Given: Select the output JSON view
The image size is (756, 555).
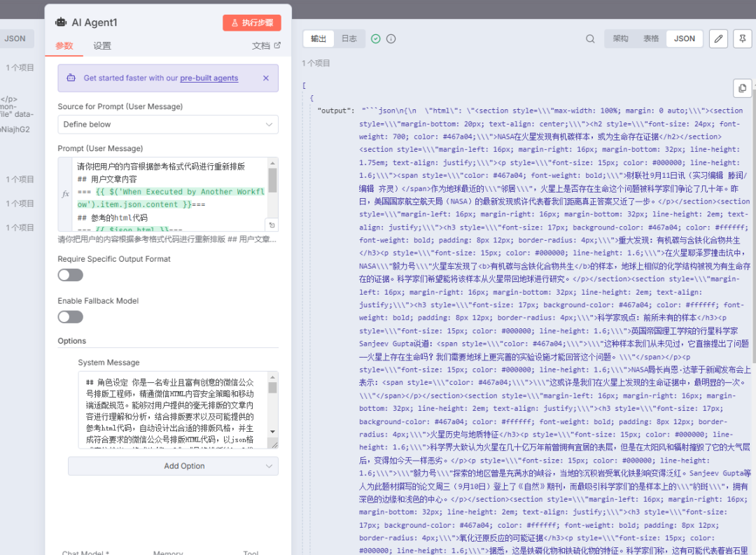Looking at the screenshot, I should pos(684,38).
